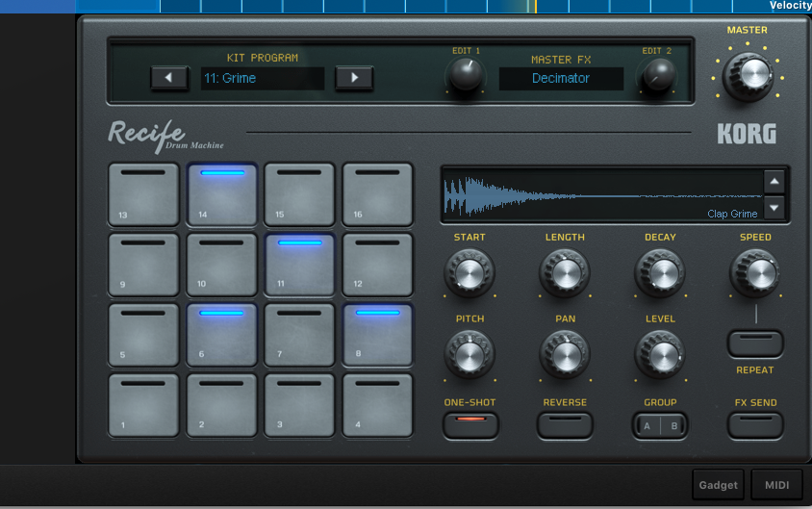
Task: Click the START knob
Action: (469, 273)
